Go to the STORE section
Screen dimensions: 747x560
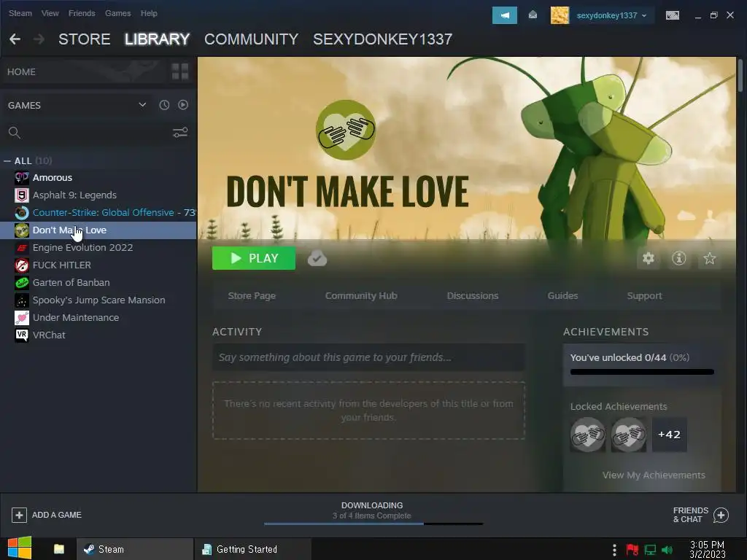[x=85, y=39]
